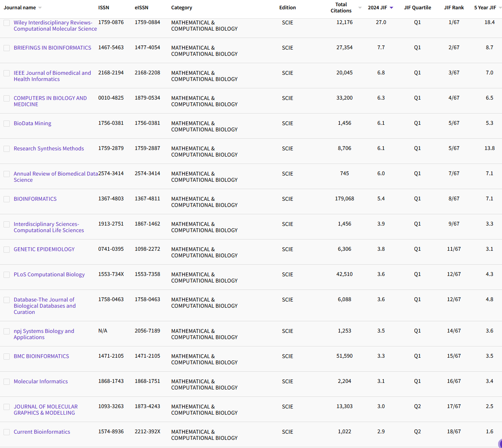Click the JIF Rank column header
The height and width of the screenshot is (448, 502).
[x=454, y=8]
